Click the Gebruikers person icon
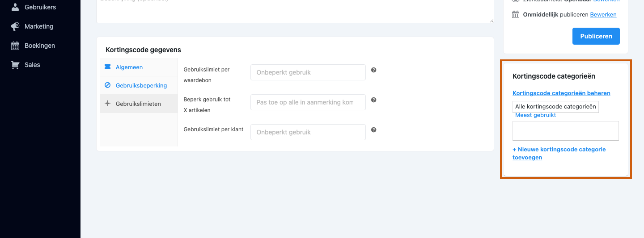Viewport: 644px width, 238px height. 15,7
